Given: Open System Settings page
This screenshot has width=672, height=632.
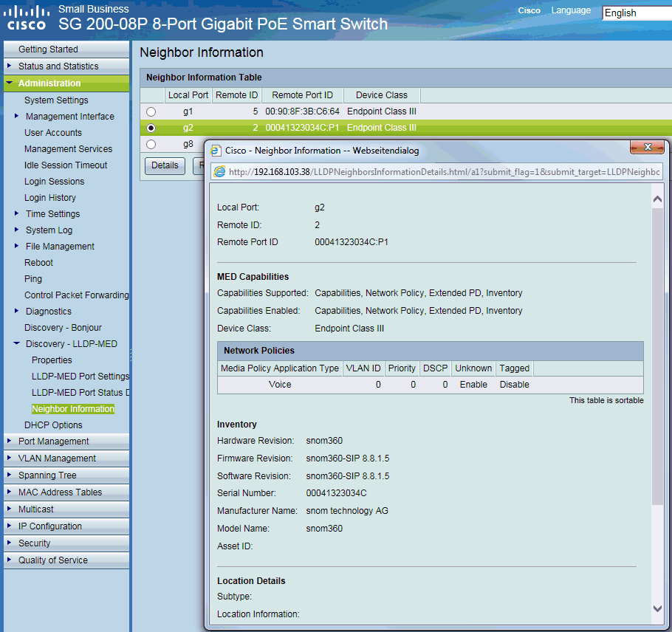Looking at the screenshot, I should click(56, 100).
